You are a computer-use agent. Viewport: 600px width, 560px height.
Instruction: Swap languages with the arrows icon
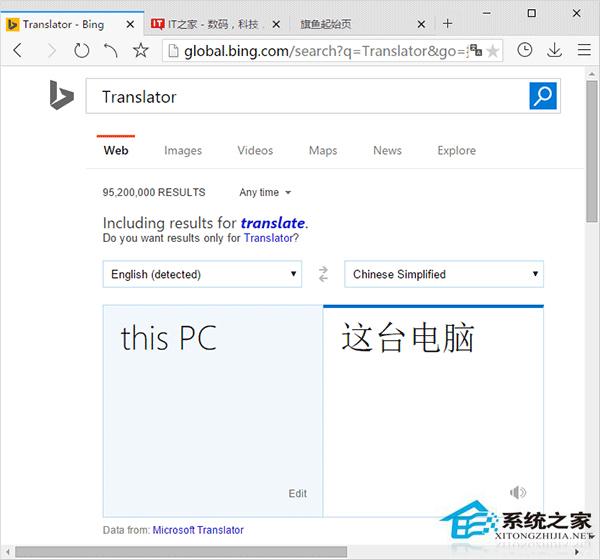click(x=323, y=274)
